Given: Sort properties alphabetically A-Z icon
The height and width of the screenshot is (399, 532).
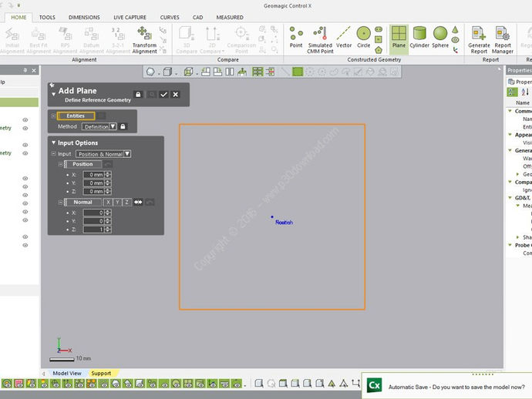Looking at the screenshot, I should 525,92.
